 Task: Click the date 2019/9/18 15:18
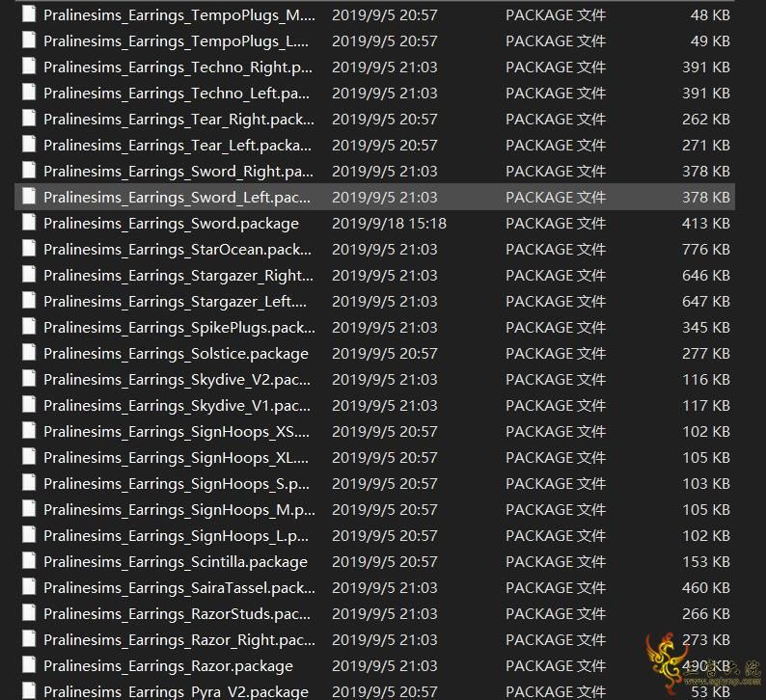[x=389, y=224]
